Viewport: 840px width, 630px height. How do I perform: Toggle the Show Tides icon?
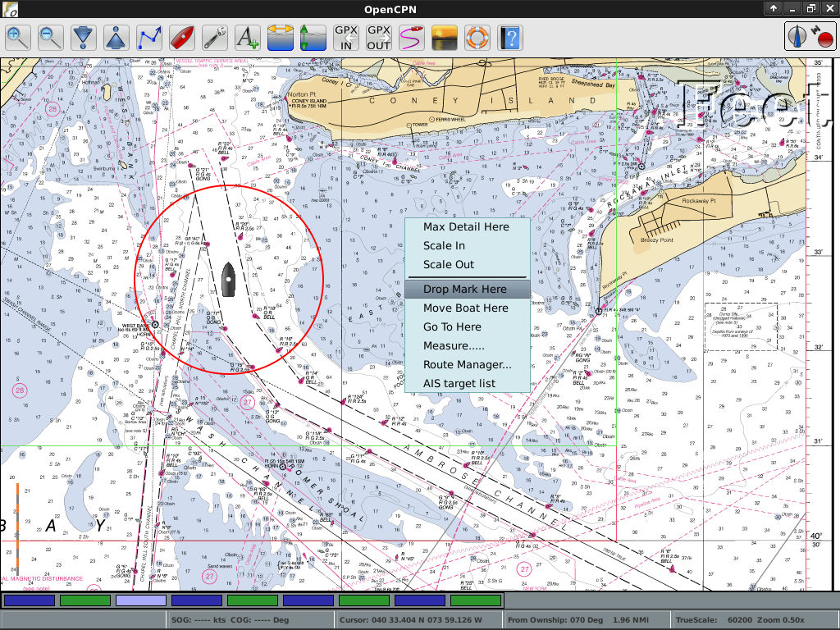pos(313,38)
